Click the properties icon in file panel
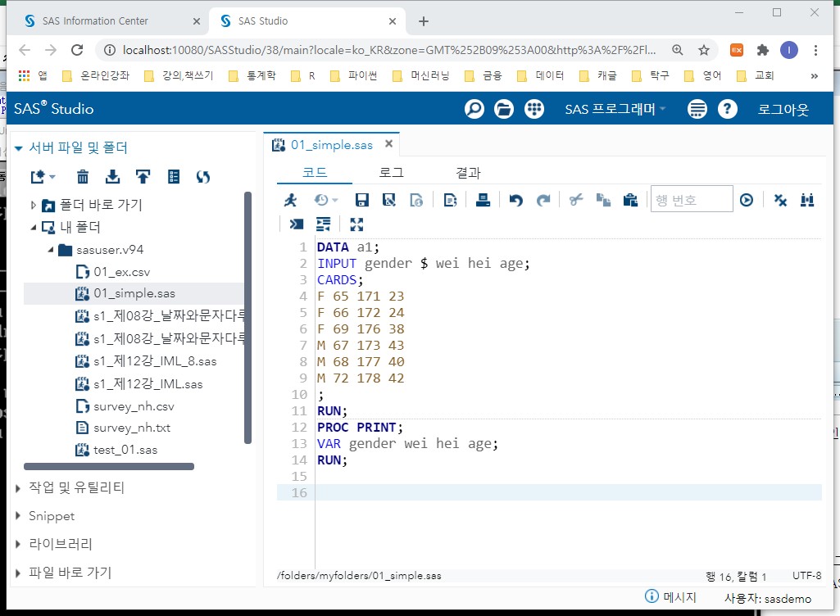 pos(174,177)
